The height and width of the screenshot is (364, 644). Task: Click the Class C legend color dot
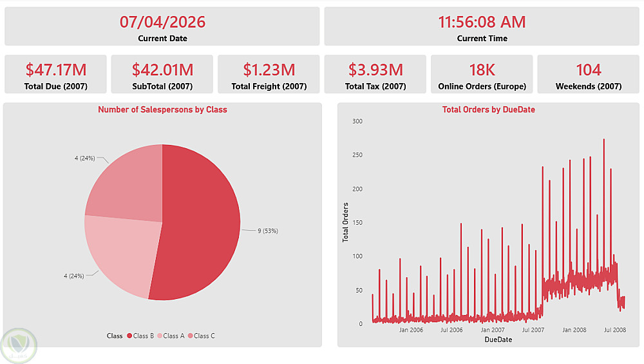click(190, 336)
